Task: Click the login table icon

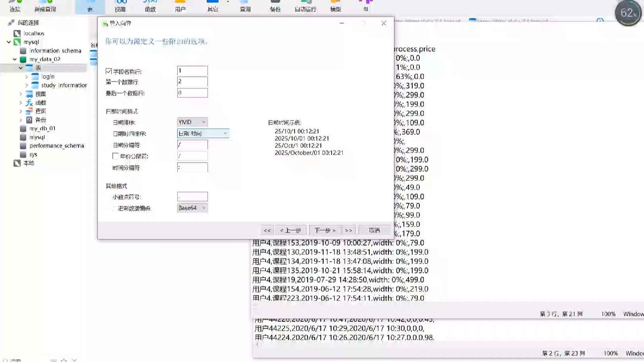Action: (35, 77)
